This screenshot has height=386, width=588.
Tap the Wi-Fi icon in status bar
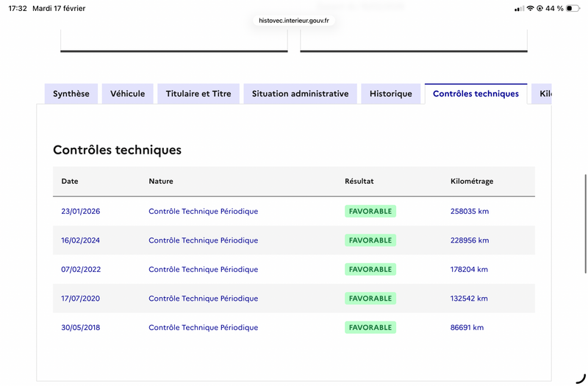(x=530, y=8)
